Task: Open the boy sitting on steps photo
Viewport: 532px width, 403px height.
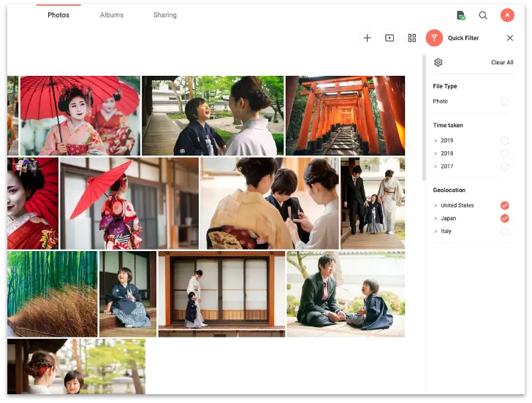Action: coord(128,294)
